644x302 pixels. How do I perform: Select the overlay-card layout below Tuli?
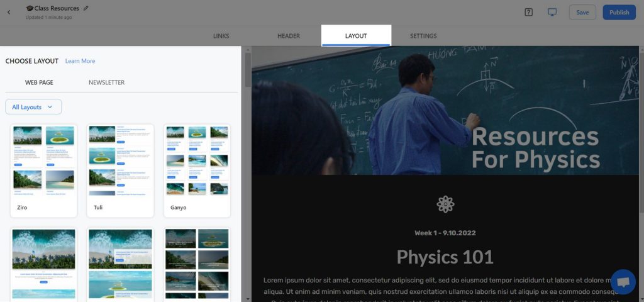click(120, 264)
